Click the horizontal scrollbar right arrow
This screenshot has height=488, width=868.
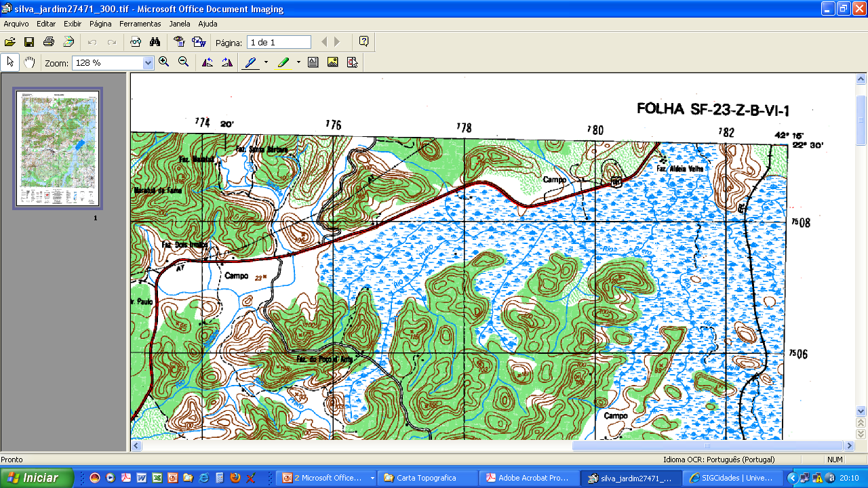click(x=848, y=445)
